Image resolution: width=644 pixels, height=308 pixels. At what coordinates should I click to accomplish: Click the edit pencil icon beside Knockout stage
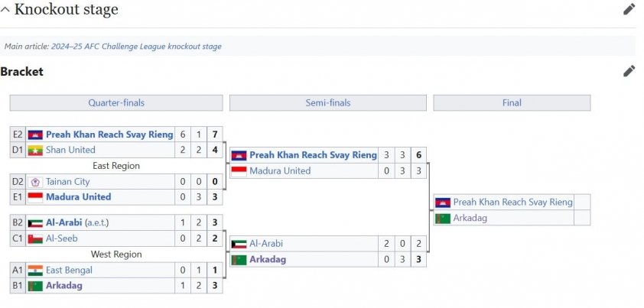click(x=629, y=9)
